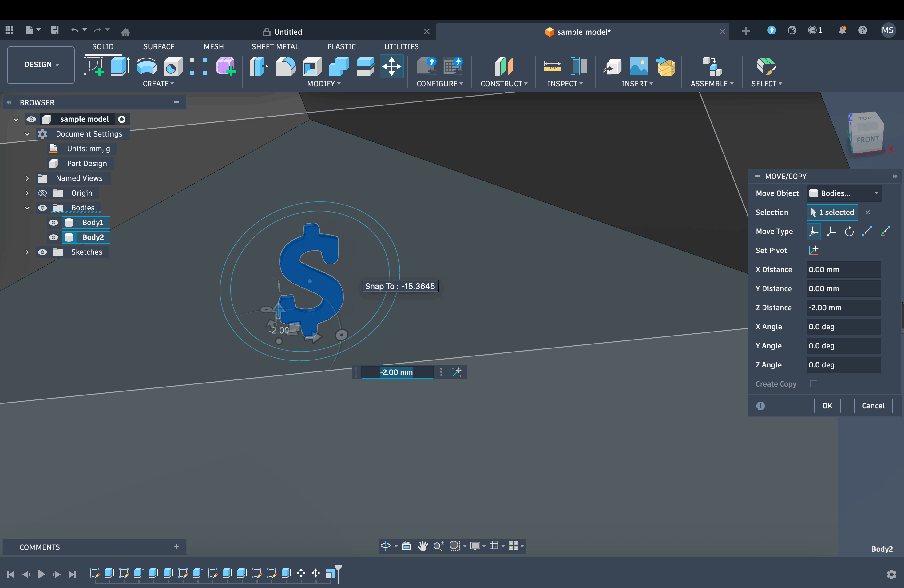Confirm the move with OK

point(827,406)
